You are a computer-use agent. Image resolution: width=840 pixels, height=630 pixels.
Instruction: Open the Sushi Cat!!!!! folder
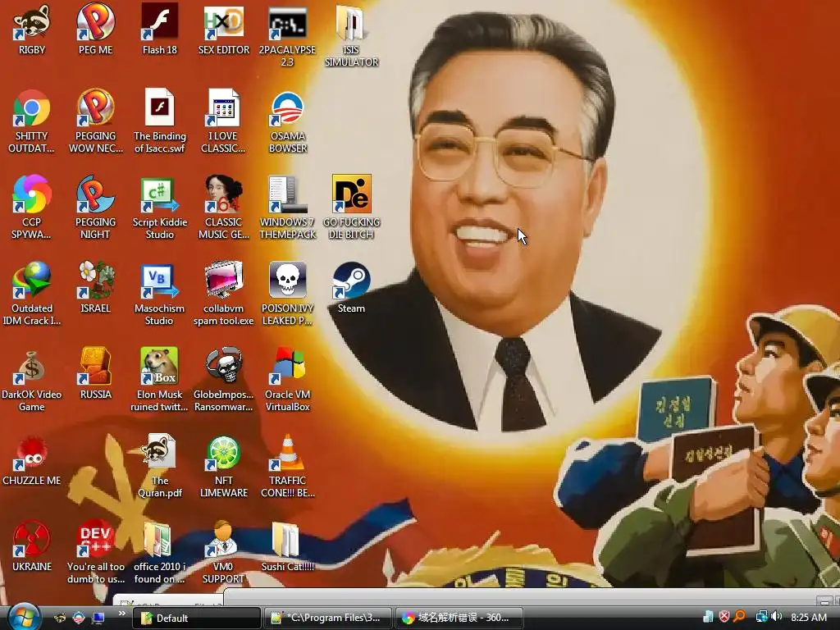click(x=288, y=546)
